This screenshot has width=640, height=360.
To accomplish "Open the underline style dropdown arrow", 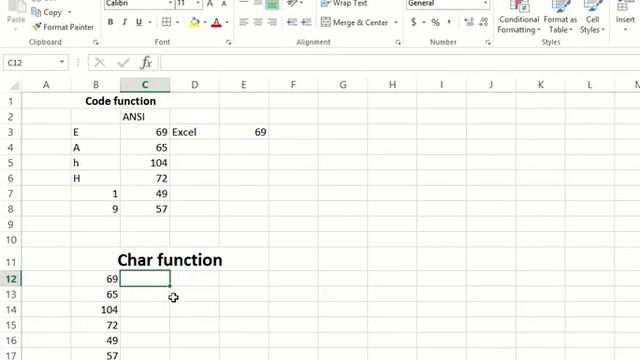I will 150,22.
